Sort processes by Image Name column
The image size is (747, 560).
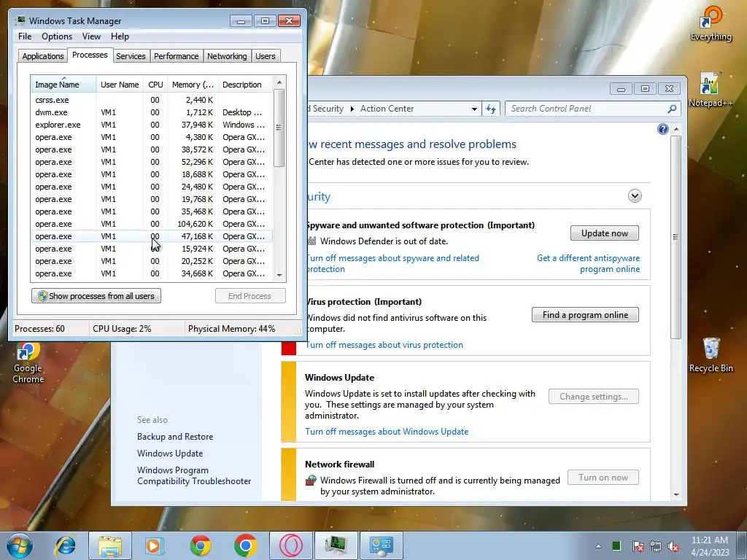[63, 85]
